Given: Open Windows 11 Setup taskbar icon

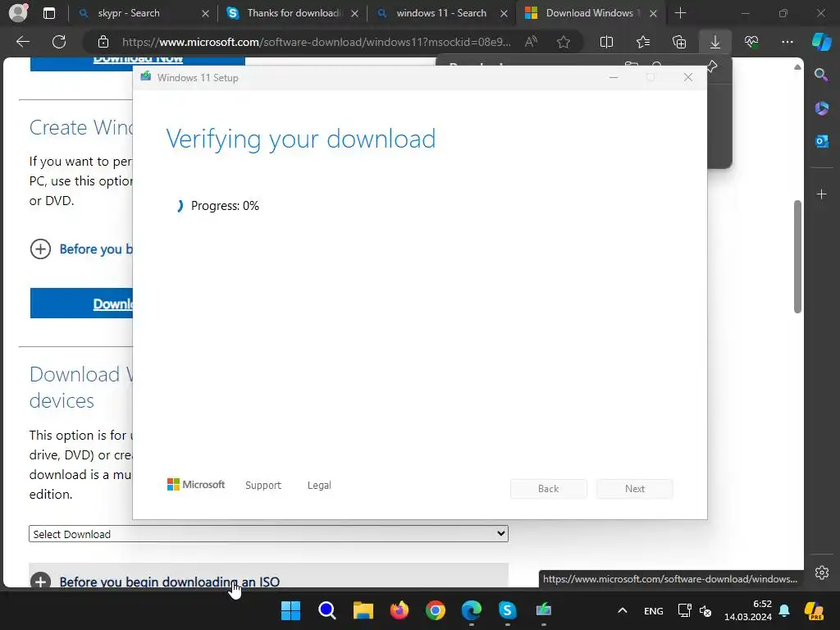Looking at the screenshot, I should (543, 610).
